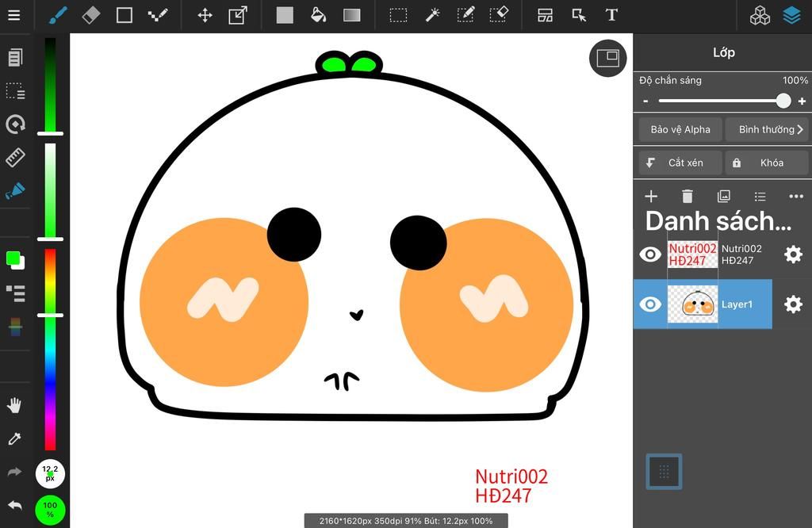Select the panel Divide tool
Image resolution: width=812 pixels, height=528 pixels.
(545, 15)
